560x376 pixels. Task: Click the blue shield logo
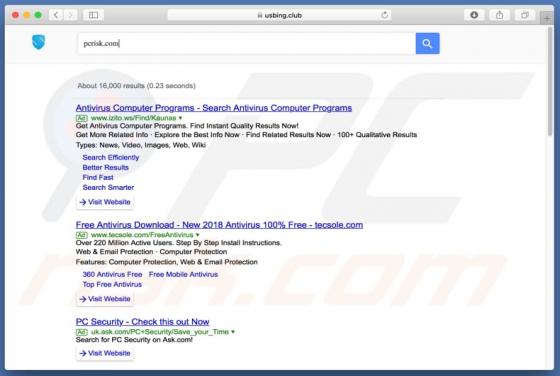pos(39,42)
